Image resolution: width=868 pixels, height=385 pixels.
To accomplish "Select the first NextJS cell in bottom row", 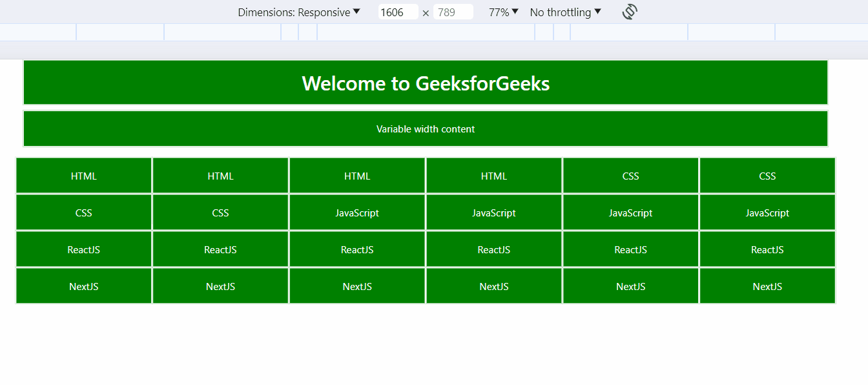I will [83, 286].
